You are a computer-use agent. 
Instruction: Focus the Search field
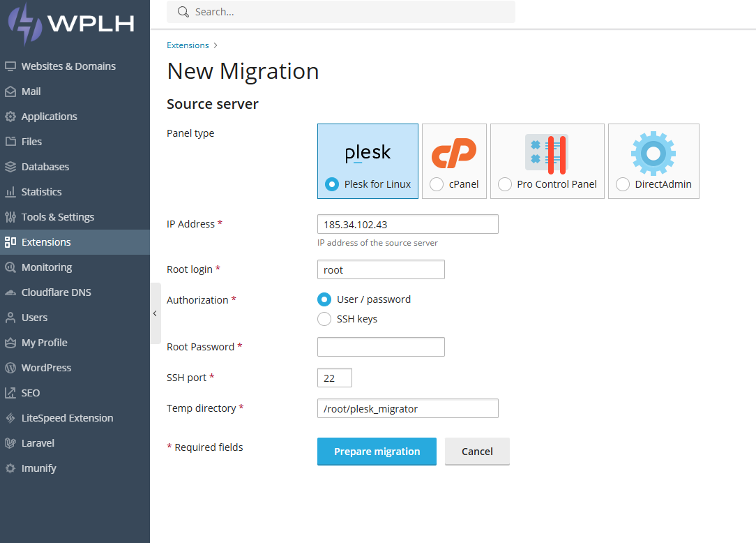341,12
